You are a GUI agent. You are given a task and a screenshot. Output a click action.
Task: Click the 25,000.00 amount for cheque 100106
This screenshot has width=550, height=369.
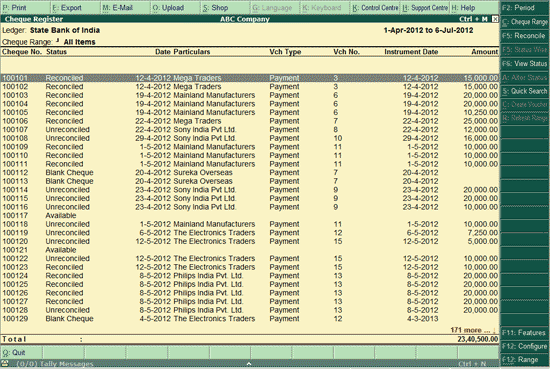point(481,121)
